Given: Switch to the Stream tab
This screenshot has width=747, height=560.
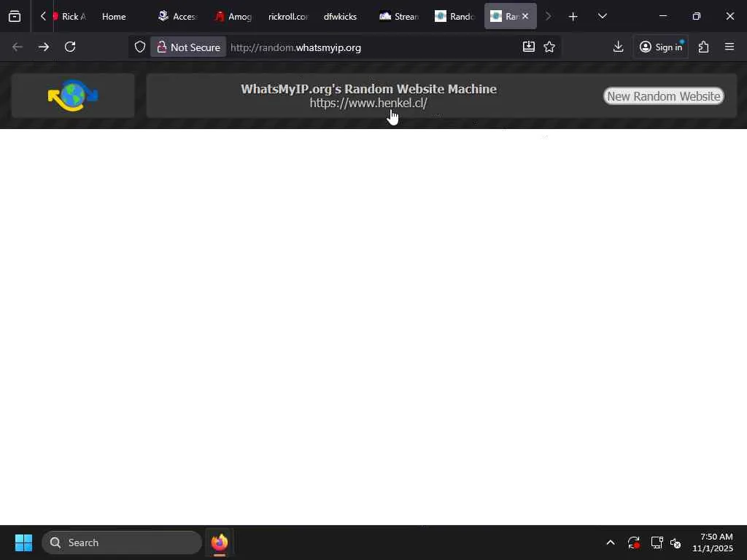Looking at the screenshot, I should point(399,16).
